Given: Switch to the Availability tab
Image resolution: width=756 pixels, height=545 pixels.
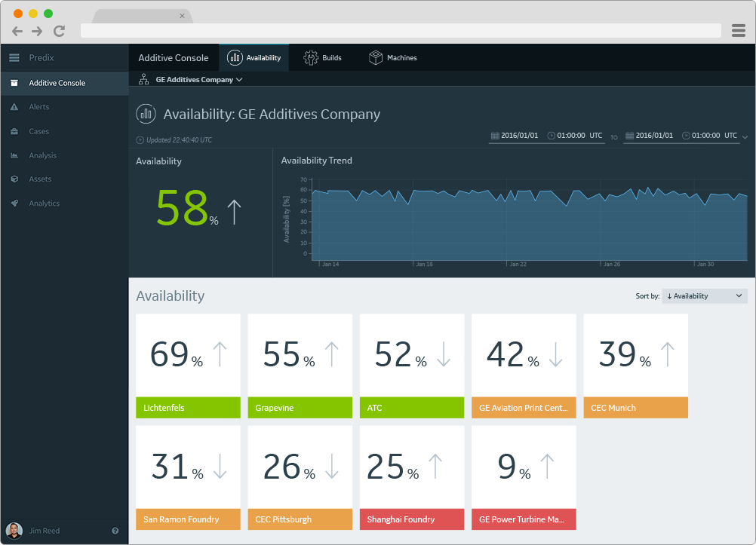Looking at the screenshot, I should coord(254,58).
